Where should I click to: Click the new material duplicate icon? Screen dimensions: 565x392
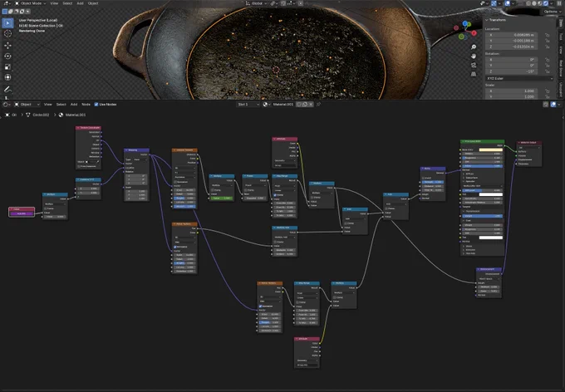(x=305, y=104)
